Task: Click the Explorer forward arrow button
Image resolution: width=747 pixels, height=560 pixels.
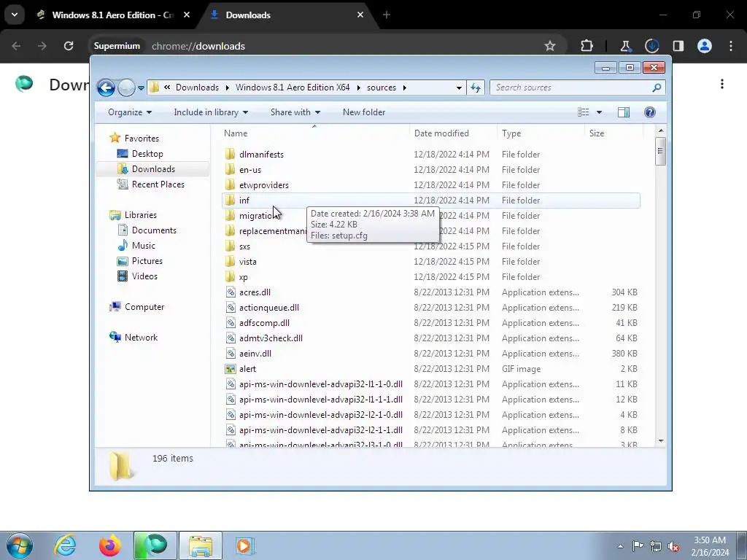Action: [126, 87]
